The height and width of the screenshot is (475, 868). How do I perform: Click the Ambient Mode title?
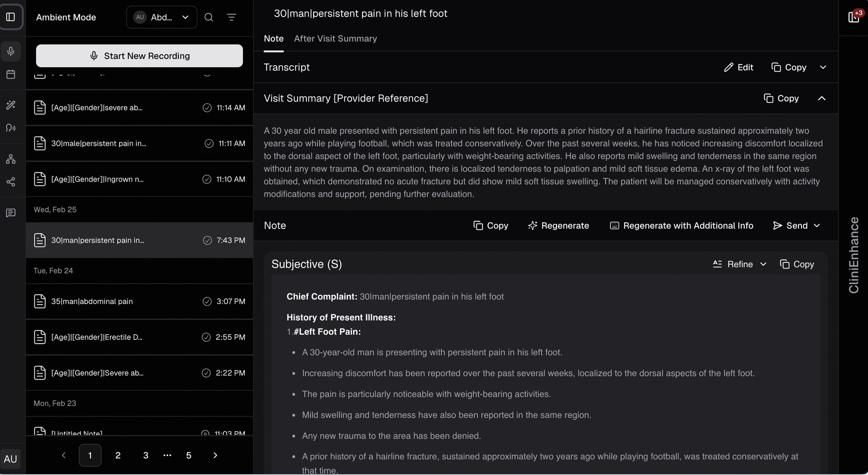click(x=66, y=17)
